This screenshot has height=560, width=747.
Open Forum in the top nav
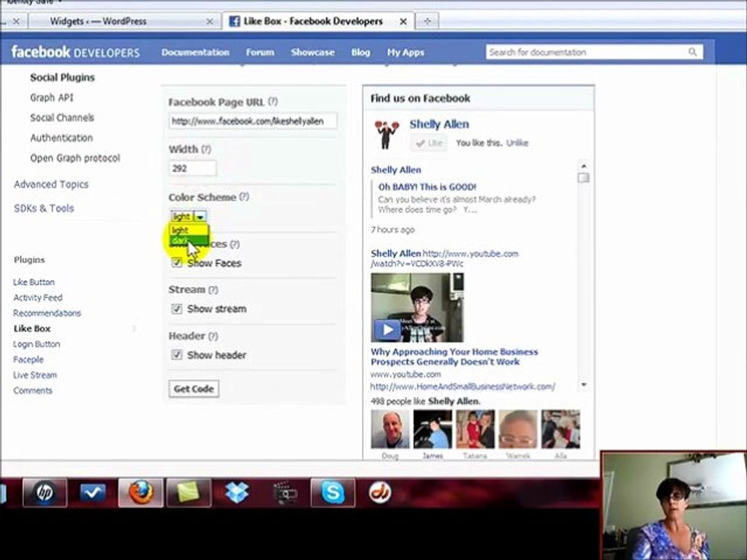[x=260, y=52]
